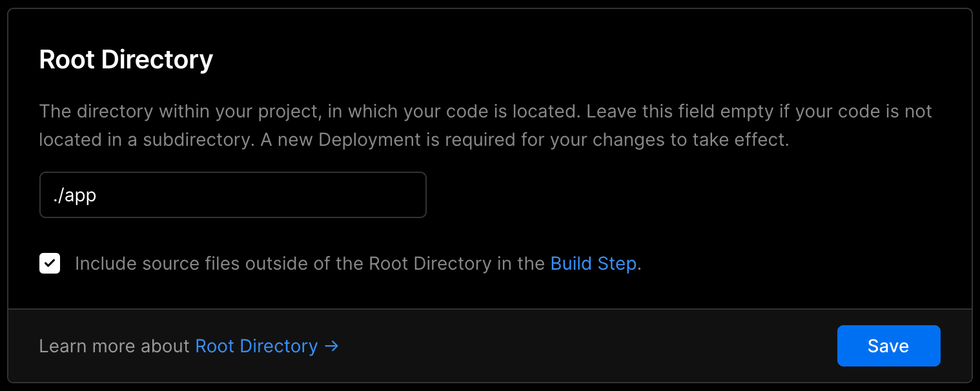Save the Root Directory settings
This screenshot has height=391, width=980.
point(888,346)
